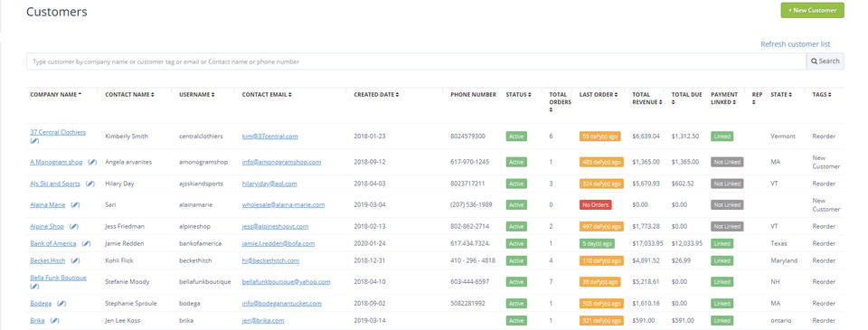Click Linked badge in Bank of America row
The height and width of the screenshot is (330, 868).
tap(722, 243)
